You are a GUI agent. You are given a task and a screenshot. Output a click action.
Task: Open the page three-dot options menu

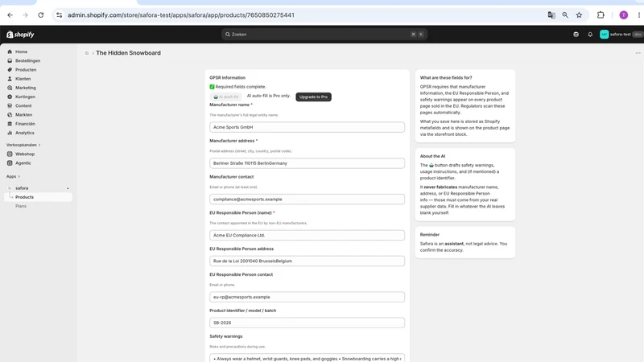(638, 53)
